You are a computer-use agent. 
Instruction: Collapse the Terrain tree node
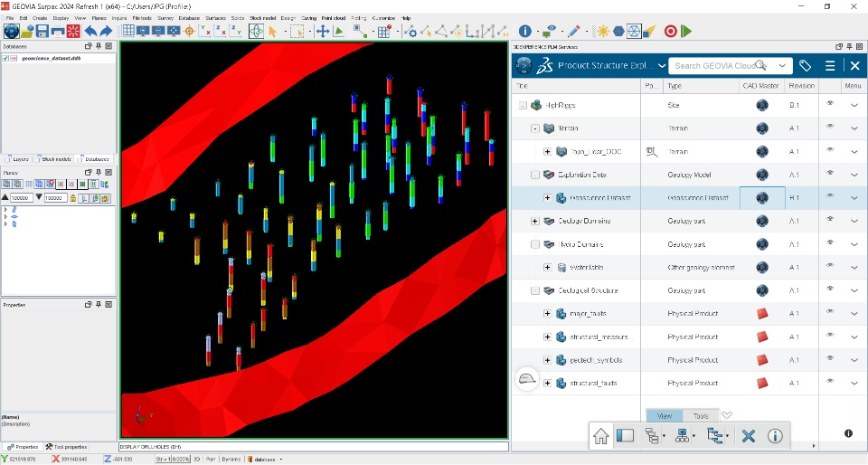click(x=534, y=128)
